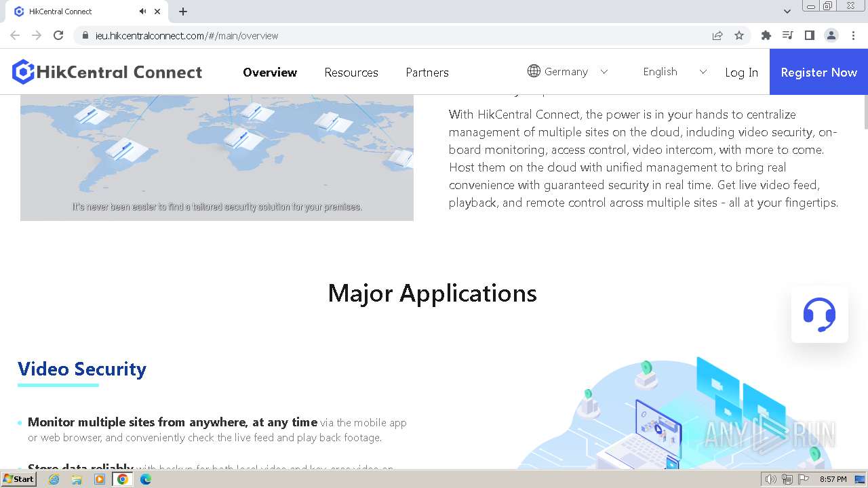The width and height of the screenshot is (868, 488).
Task: Select the Chrome taskbar icon
Action: coord(122,479)
